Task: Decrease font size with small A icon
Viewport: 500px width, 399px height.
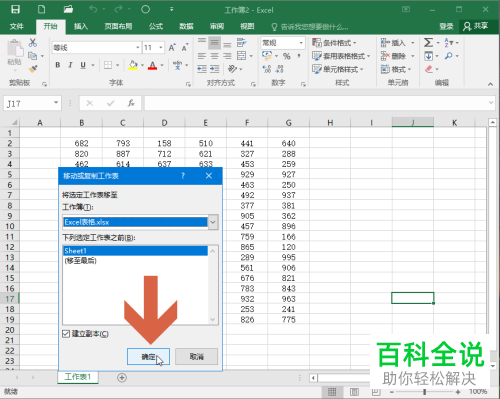Action: [x=185, y=48]
